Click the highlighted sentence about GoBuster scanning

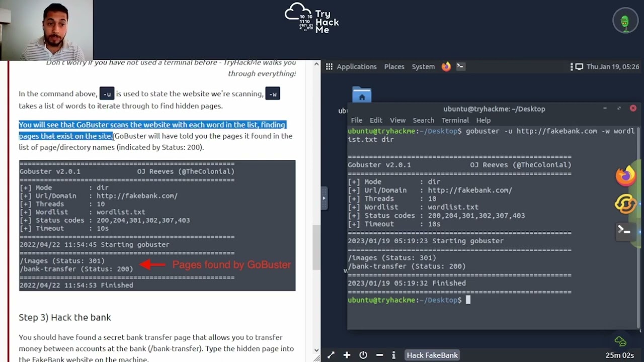coord(152,130)
